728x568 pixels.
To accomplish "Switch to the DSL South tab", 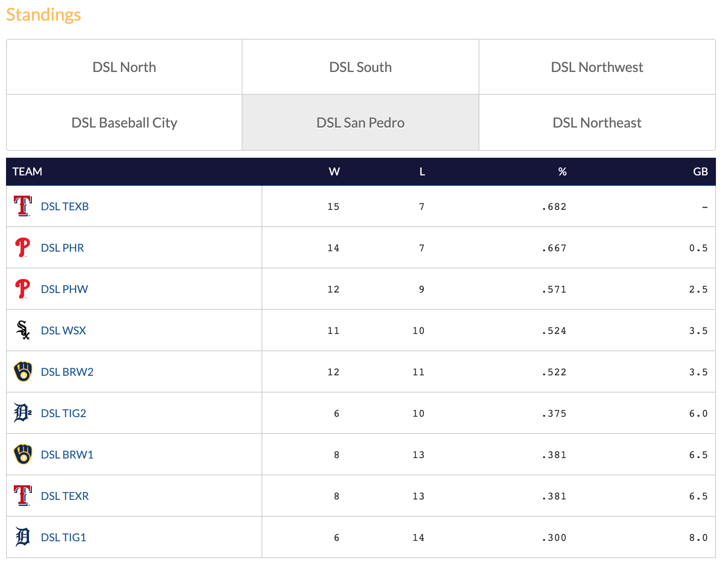I will 360,67.
